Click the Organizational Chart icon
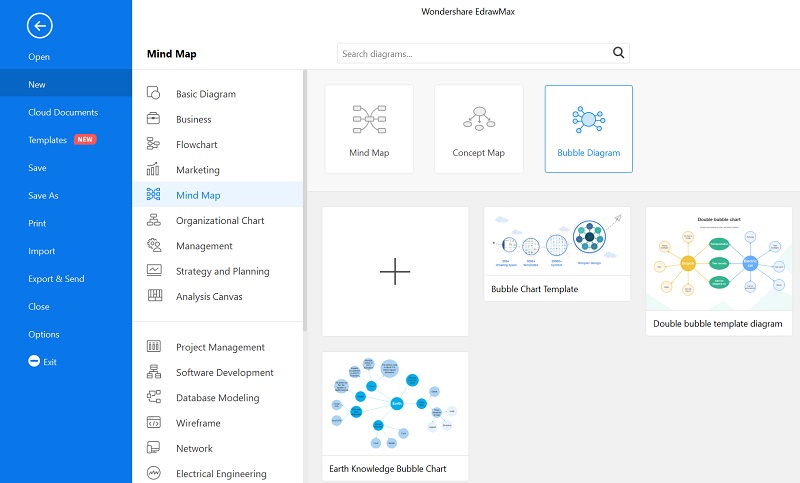 tap(154, 220)
